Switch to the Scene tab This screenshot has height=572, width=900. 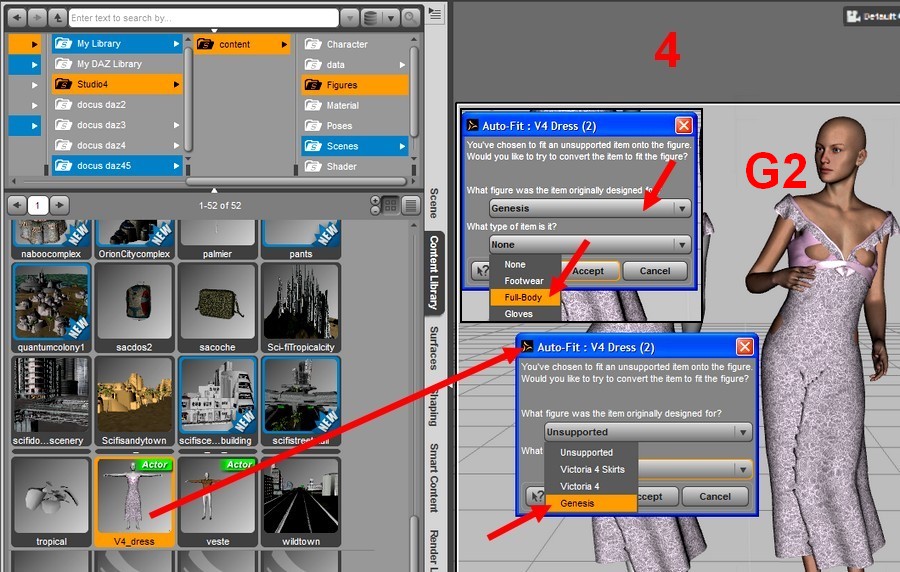click(435, 203)
